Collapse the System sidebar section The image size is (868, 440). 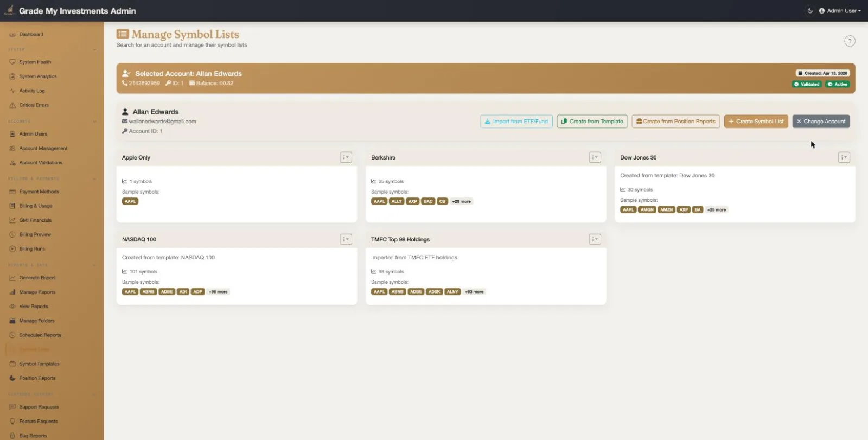[94, 49]
